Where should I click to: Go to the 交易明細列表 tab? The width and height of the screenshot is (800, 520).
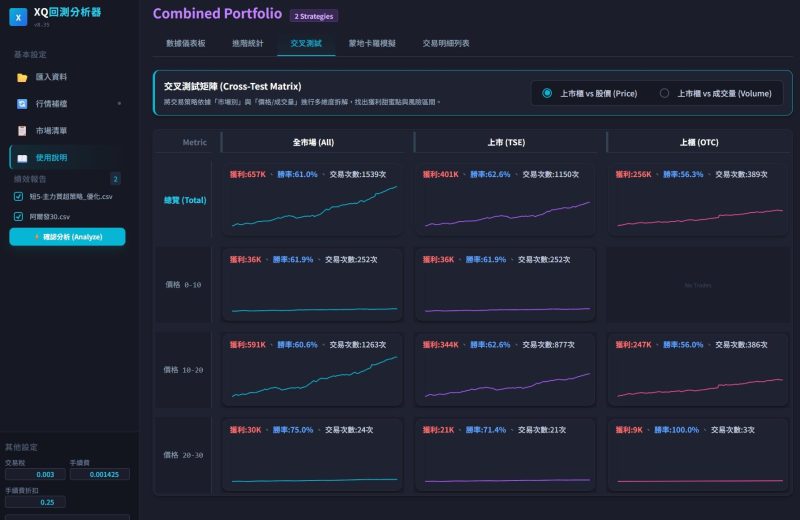coord(446,44)
